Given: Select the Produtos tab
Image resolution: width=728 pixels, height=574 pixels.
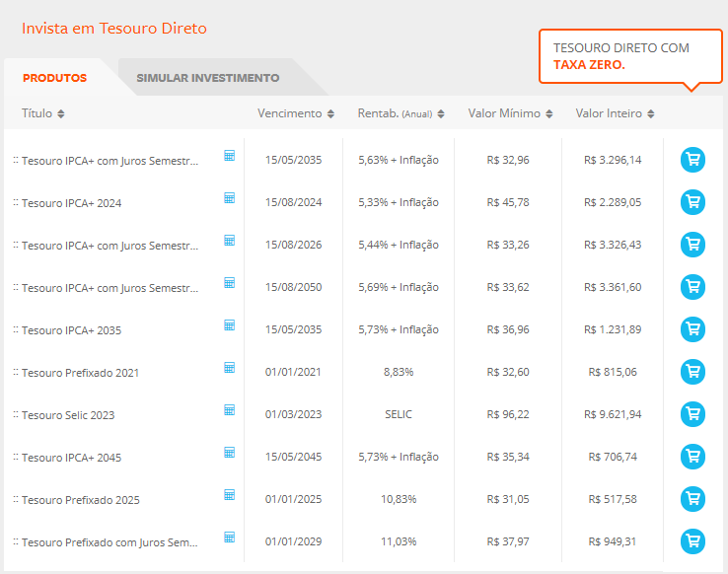Looking at the screenshot, I should pyautogui.click(x=55, y=78).
